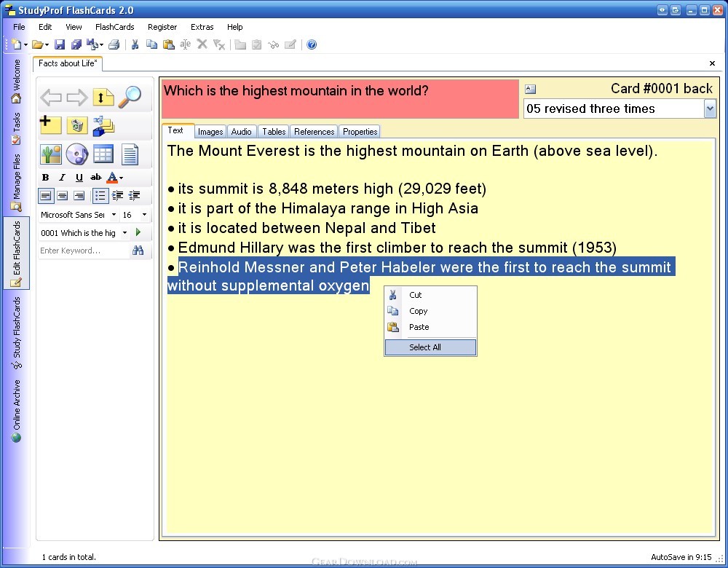728x568 pixels.
Task: Toggle underline formatting
Action: [x=79, y=177]
